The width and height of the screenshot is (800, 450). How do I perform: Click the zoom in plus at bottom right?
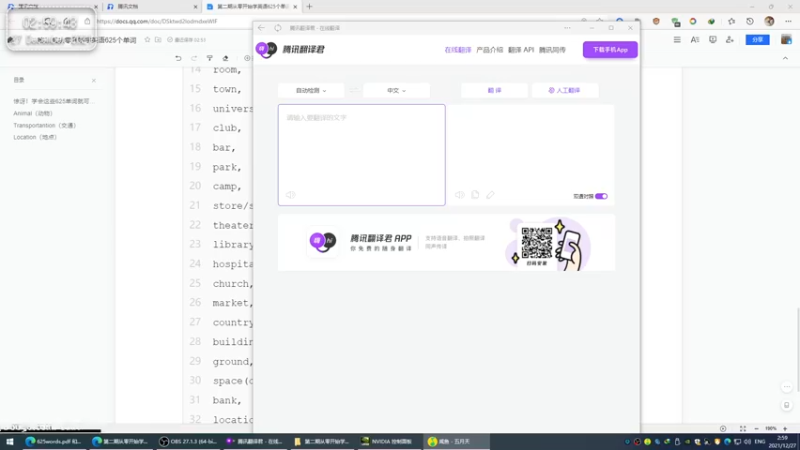(x=785, y=429)
